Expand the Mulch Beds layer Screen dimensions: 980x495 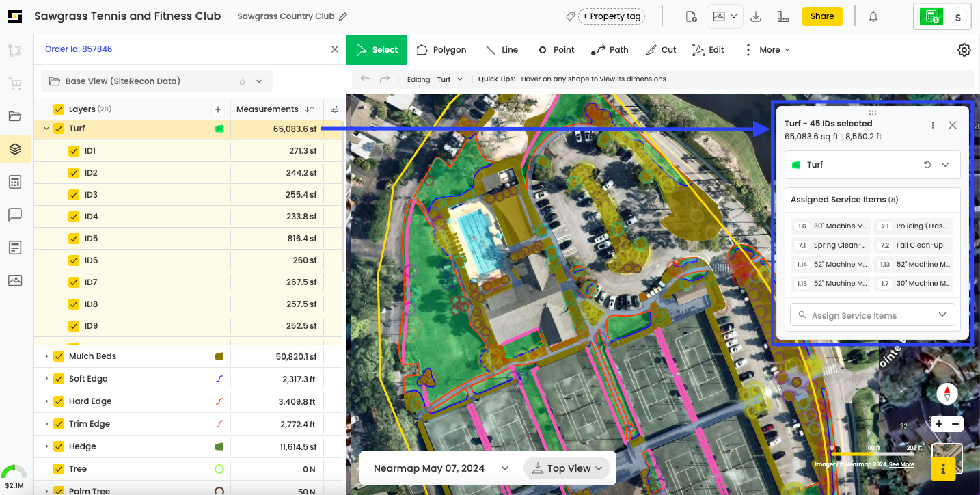pos(46,356)
